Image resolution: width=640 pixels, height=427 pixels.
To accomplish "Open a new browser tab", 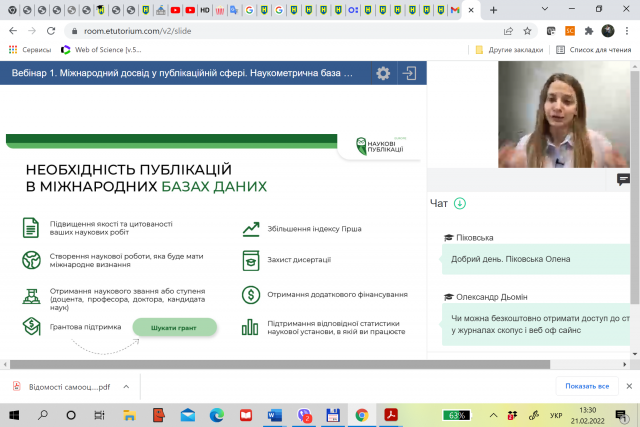I will pyautogui.click(x=493, y=10).
